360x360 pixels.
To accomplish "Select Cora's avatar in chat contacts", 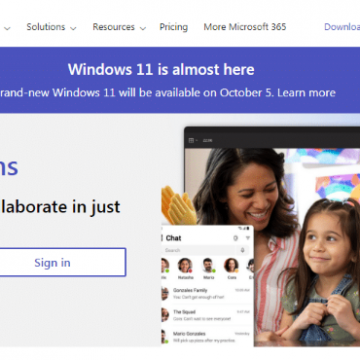I will (231, 265).
